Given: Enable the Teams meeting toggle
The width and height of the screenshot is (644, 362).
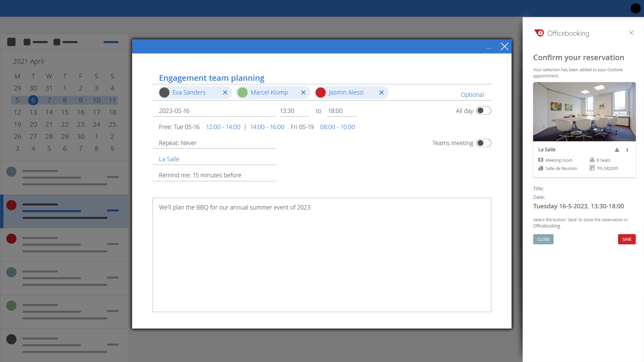Looking at the screenshot, I should [x=484, y=143].
